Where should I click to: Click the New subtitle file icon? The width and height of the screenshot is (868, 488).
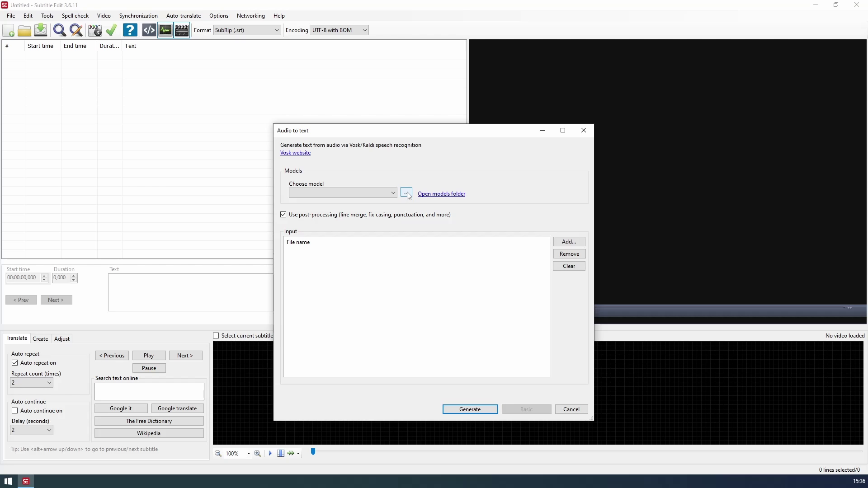point(8,30)
